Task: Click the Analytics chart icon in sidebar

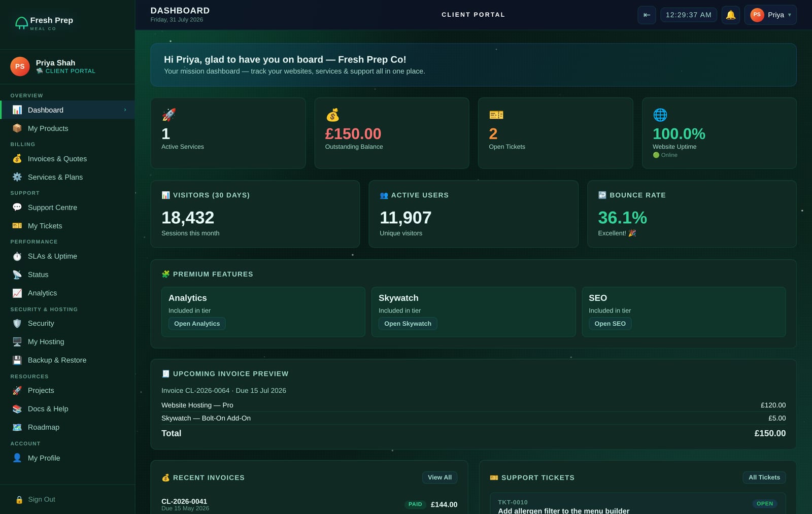Action: click(17, 293)
